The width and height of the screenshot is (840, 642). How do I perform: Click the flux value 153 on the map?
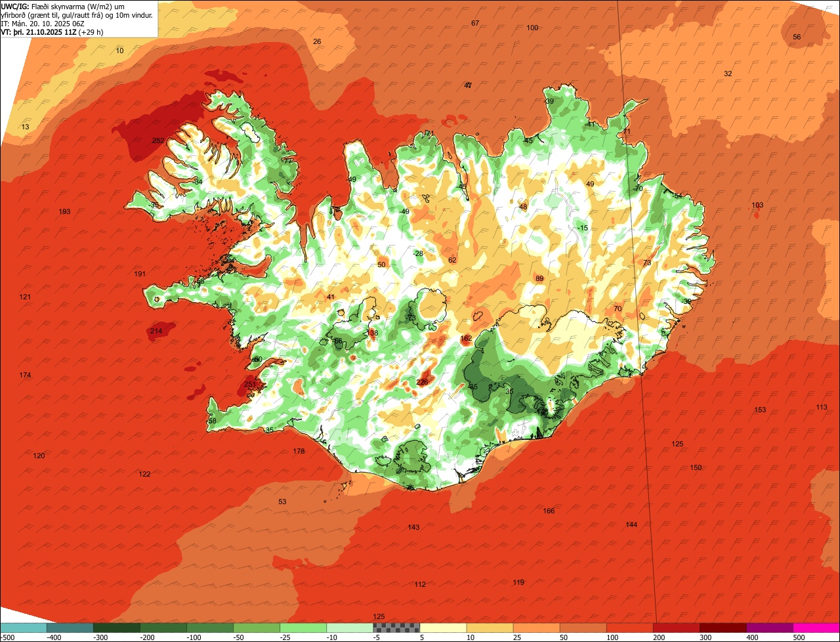tap(760, 410)
